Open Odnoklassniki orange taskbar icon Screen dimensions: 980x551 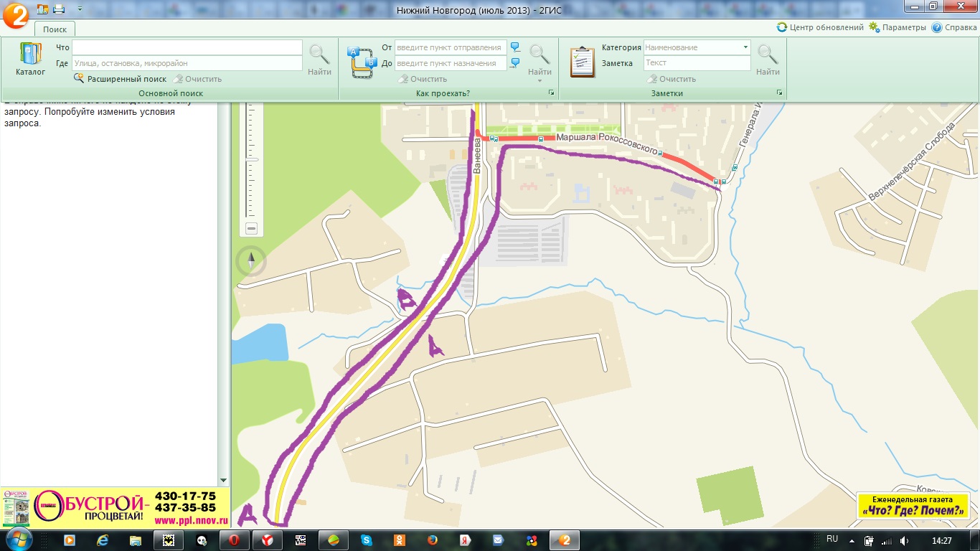[400, 540]
